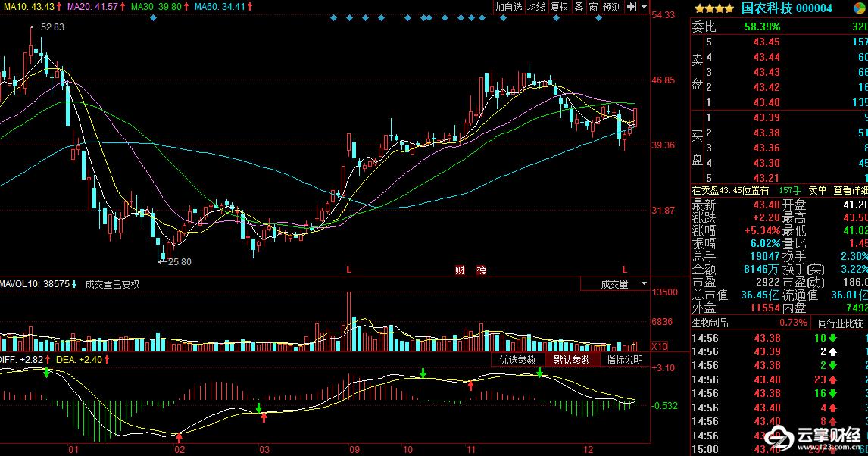Click the 加自选 add-to-watchlist button
Screen dimensions: 868x456
(508, 7)
